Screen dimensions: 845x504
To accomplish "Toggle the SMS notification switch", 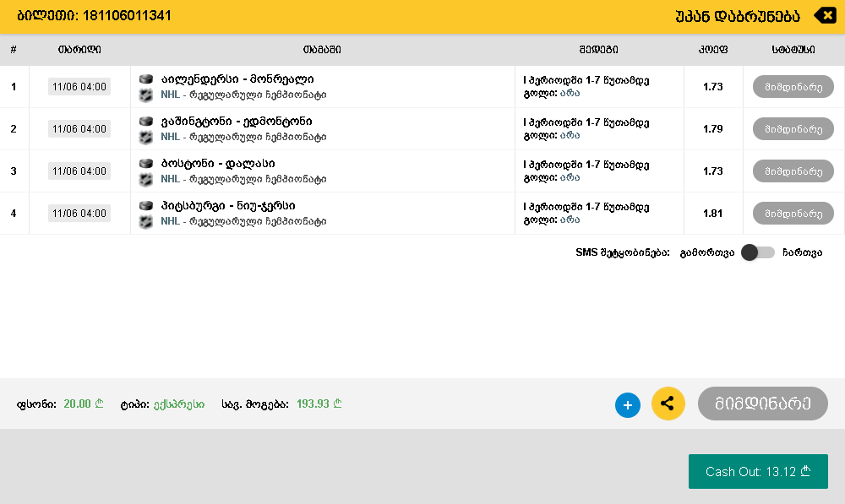I will pyautogui.click(x=758, y=252).
